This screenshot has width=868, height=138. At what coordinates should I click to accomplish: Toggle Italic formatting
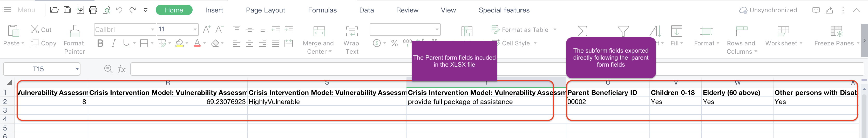[113, 43]
